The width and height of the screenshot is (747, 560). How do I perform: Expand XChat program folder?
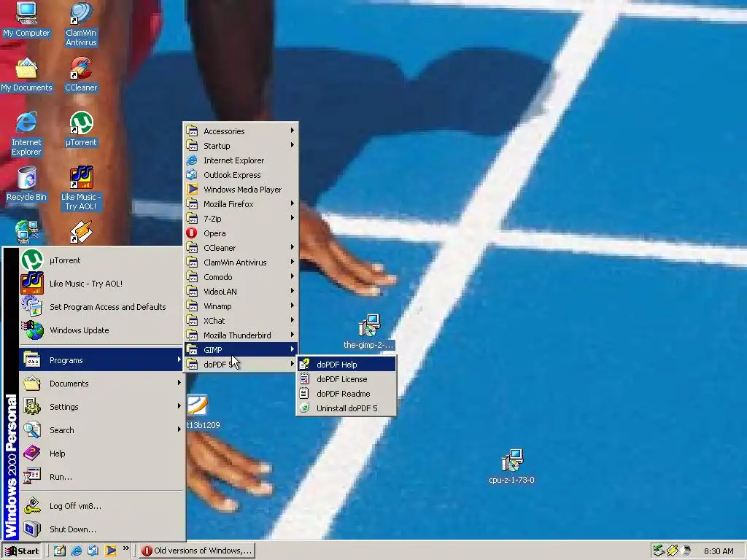[x=241, y=321]
